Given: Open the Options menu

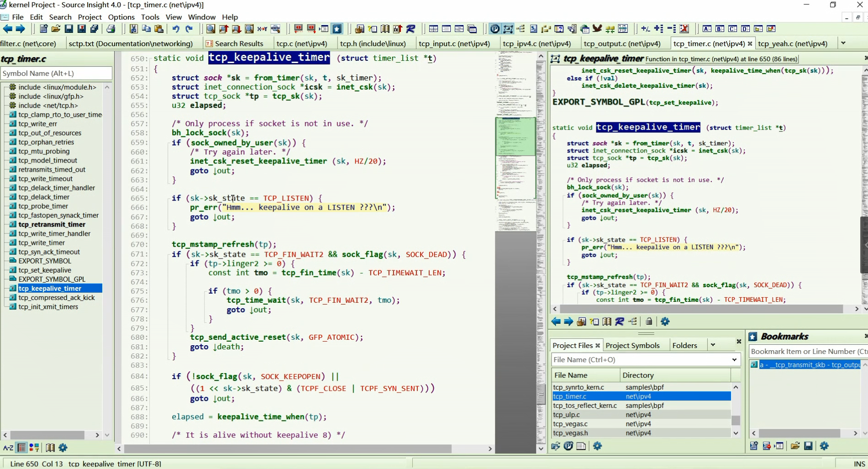Looking at the screenshot, I should pyautogui.click(x=121, y=17).
